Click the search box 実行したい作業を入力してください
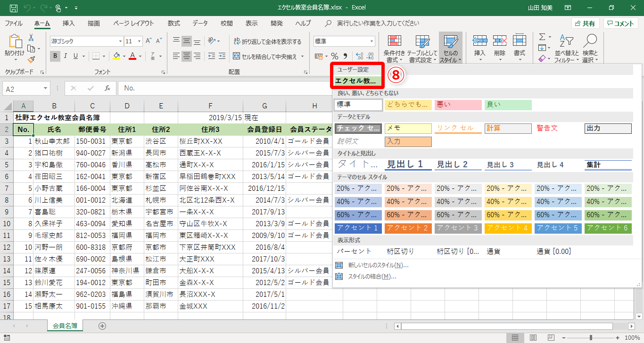This screenshot has width=644, height=343. tap(378, 23)
